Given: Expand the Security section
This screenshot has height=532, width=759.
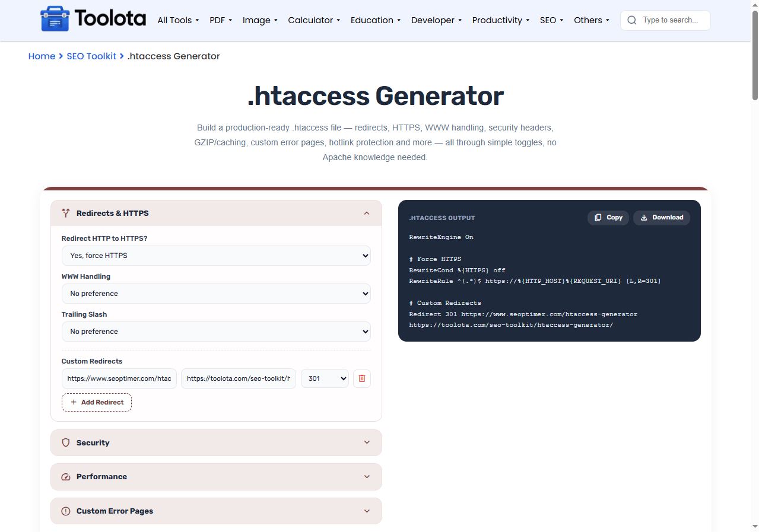Looking at the screenshot, I should point(216,442).
